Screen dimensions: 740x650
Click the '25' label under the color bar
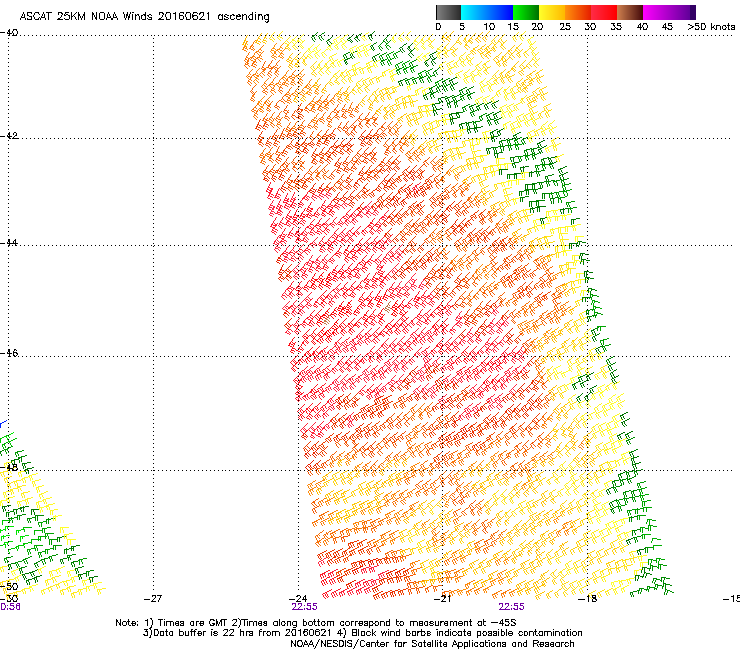coord(565,27)
